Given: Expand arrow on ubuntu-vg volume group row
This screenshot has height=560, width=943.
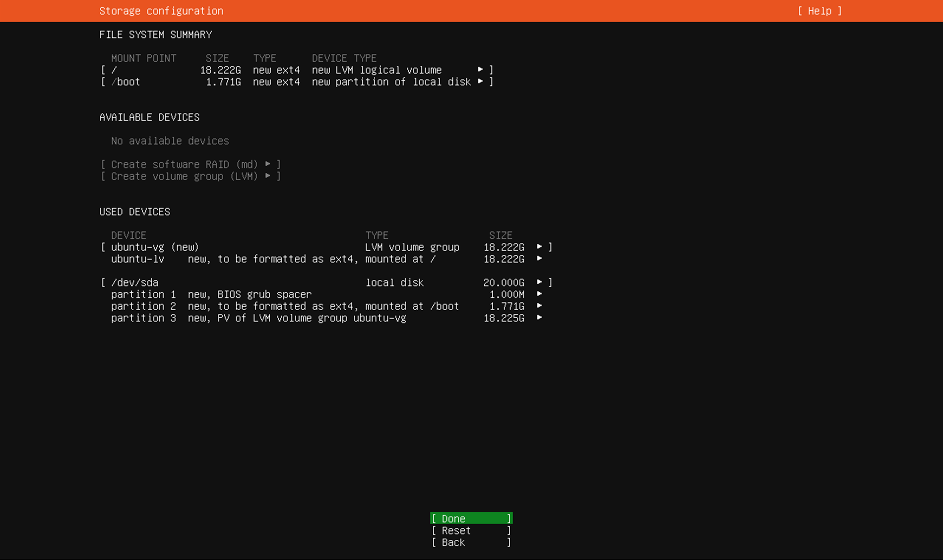Looking at the screenshot, I should [x=539, y=246].
